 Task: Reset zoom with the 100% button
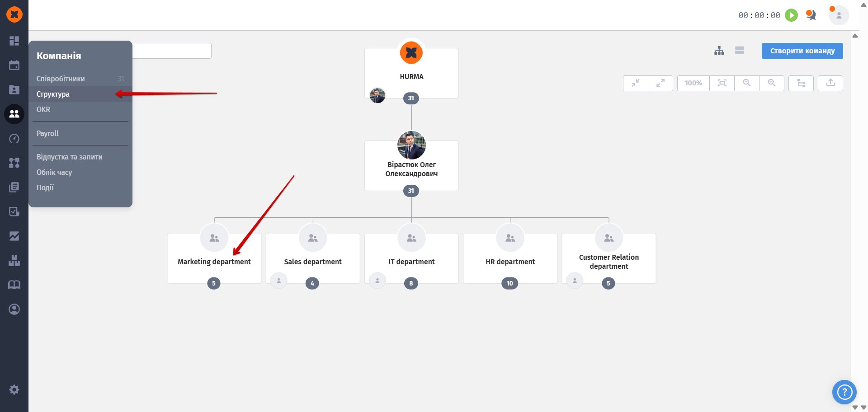[693, 83]
